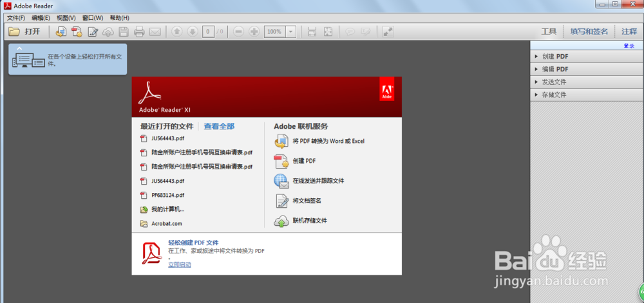
Task: Click the document signing pen icon in services
Action: tap(281, 201)
